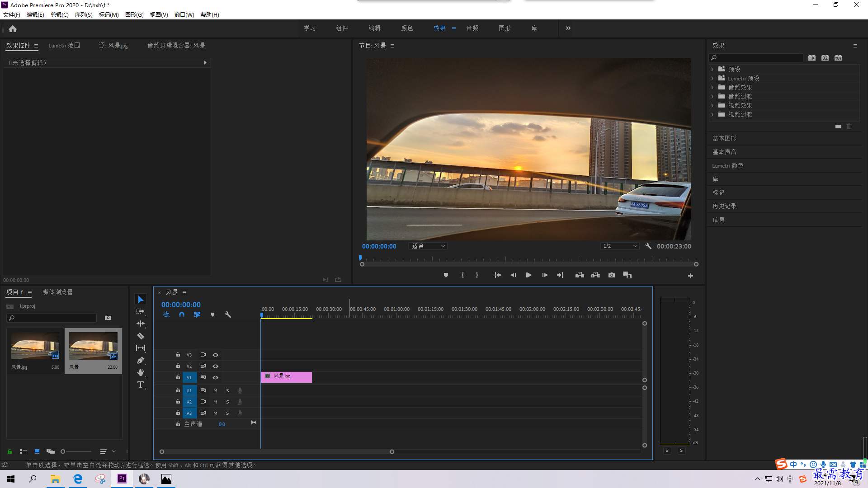Open playback resolution 1/2 dropdown
Image resolution: width=868 pixels, height=488 pixels.
coord(620,246)
